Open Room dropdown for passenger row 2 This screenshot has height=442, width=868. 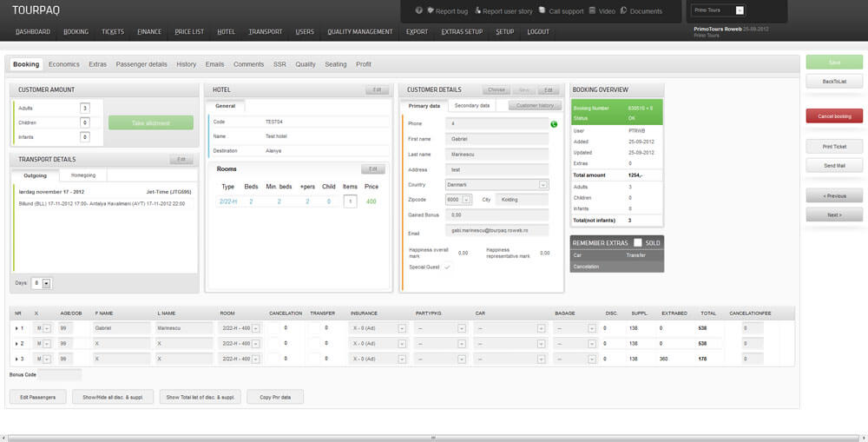255,344
